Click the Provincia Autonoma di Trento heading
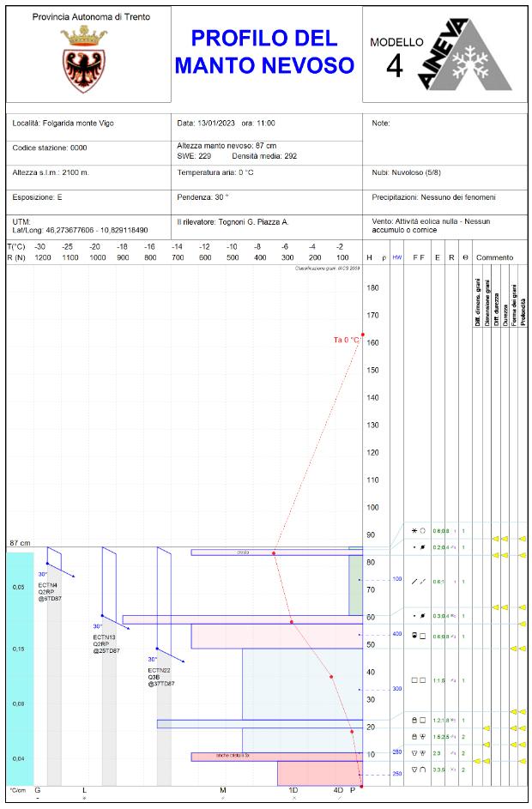Viewport: 532px width, 809px height. coord(91,17)
